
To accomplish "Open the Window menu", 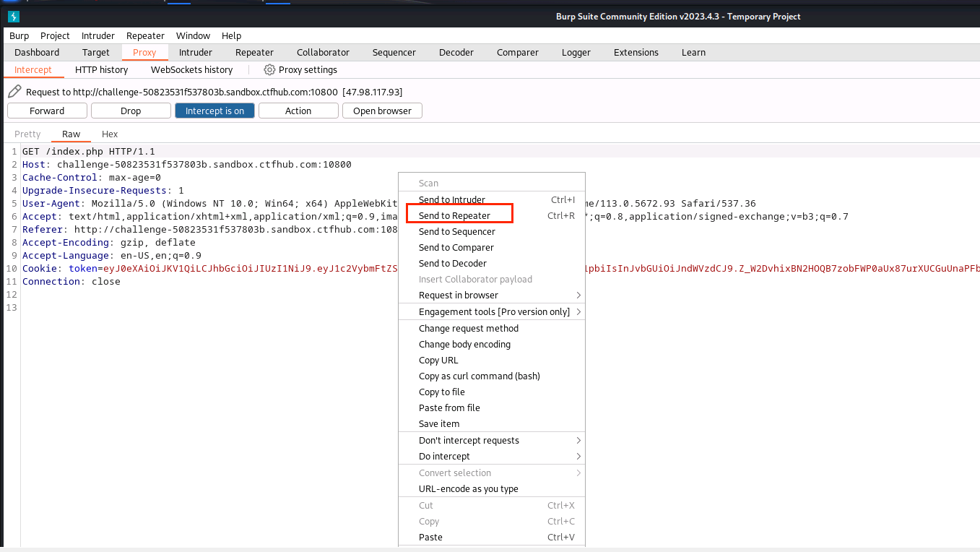I will coord(193,35).
